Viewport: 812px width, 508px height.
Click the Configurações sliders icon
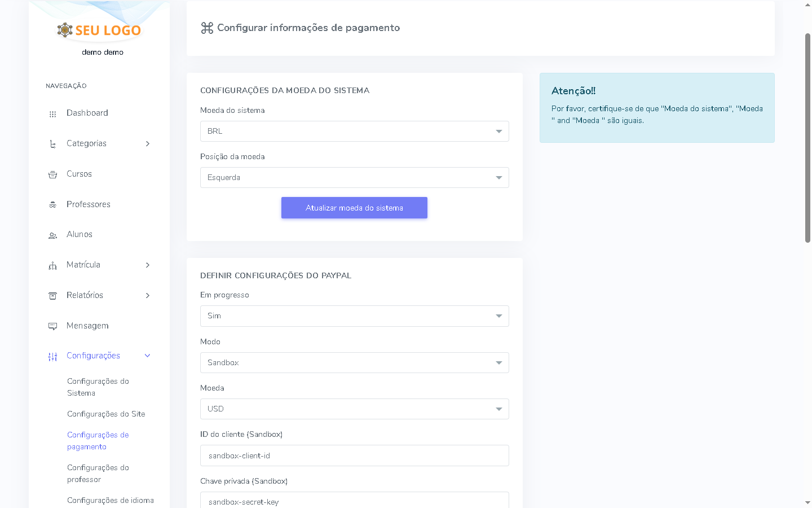[x=52, y=357]
